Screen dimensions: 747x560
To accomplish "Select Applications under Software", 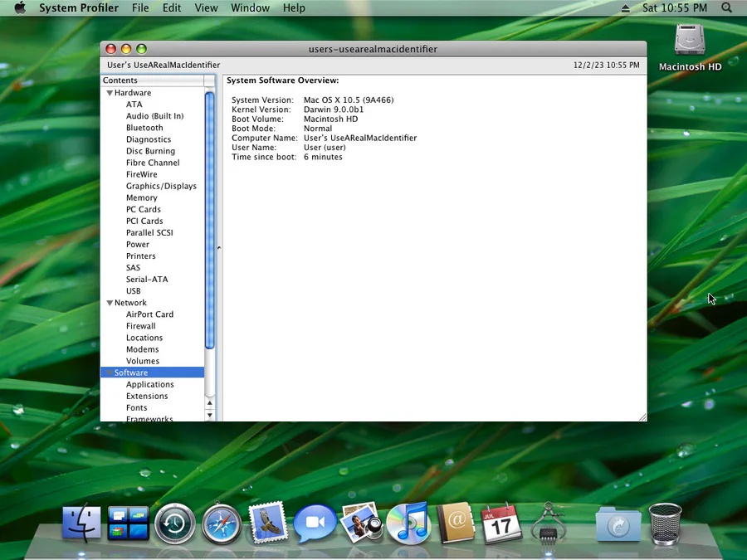I will tap(150, 384).
